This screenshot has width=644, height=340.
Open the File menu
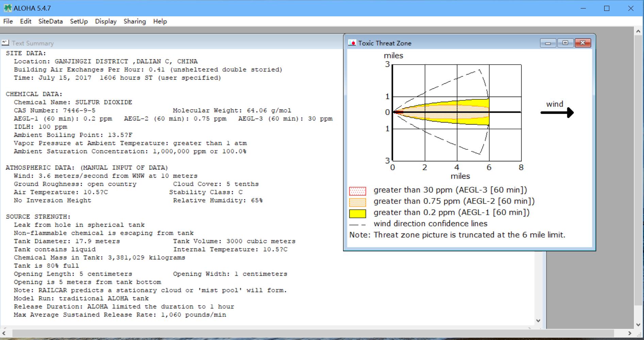[8, 21]
